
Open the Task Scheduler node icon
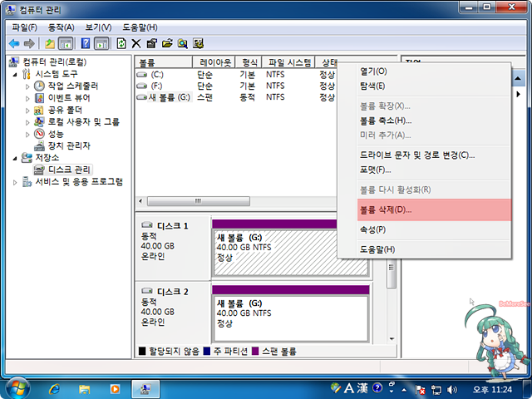coord(39,86)
